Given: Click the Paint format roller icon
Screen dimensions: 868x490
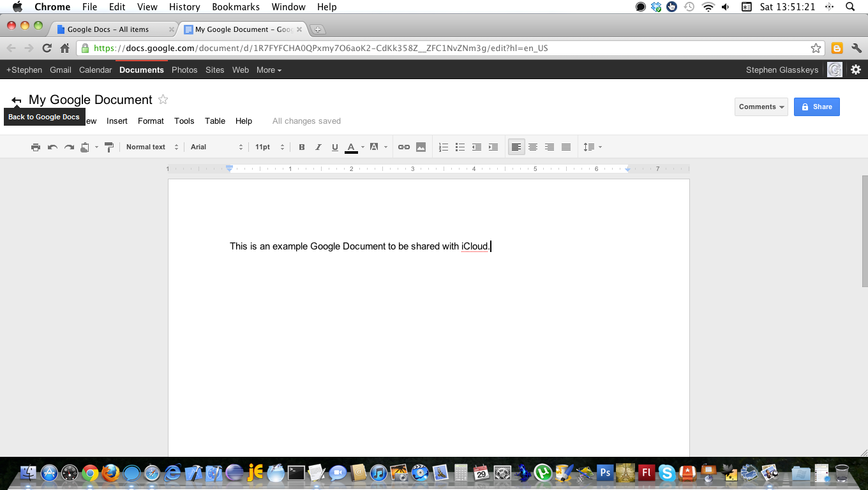Looking at the screenshot, I should coord(109,147).
